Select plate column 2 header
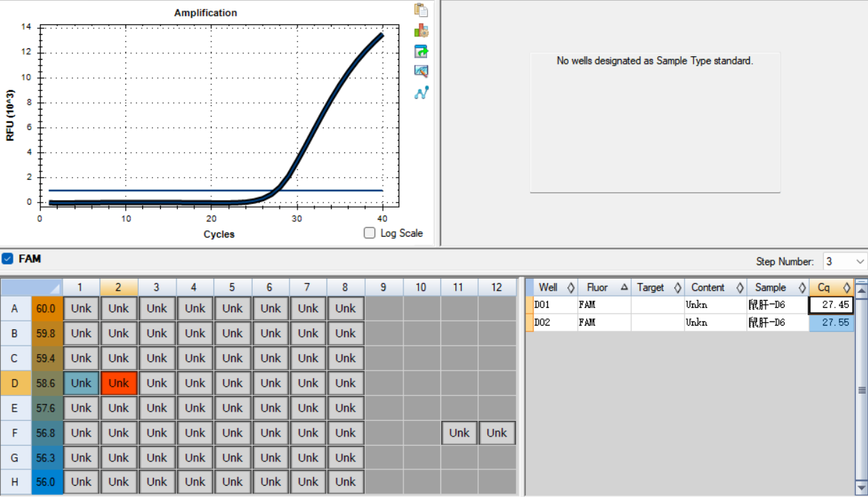Viewport: 868px width, 497px height. point(119,287)
